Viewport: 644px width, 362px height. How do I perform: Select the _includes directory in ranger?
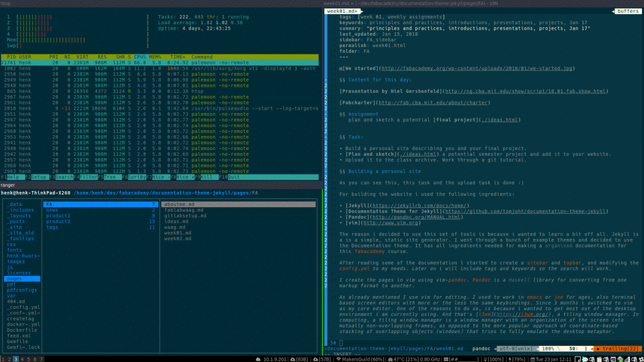(22, 210)
